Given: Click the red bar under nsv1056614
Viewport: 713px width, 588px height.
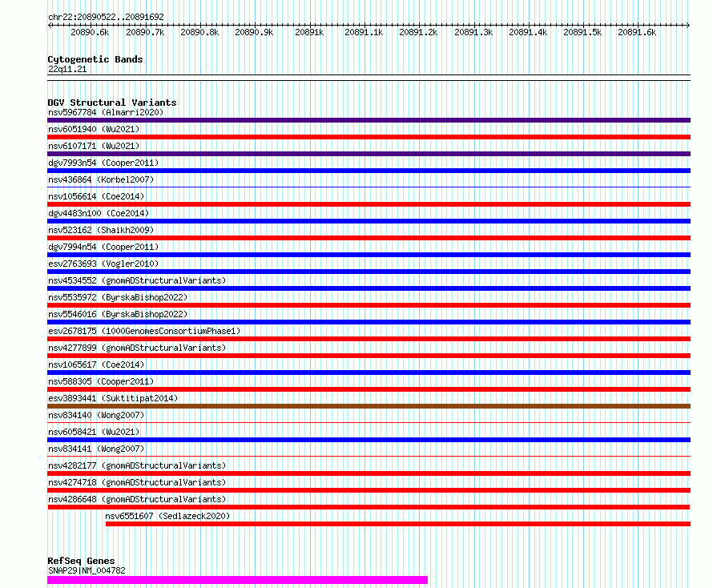Looking at the screenshot, I should tap(369, 204).
